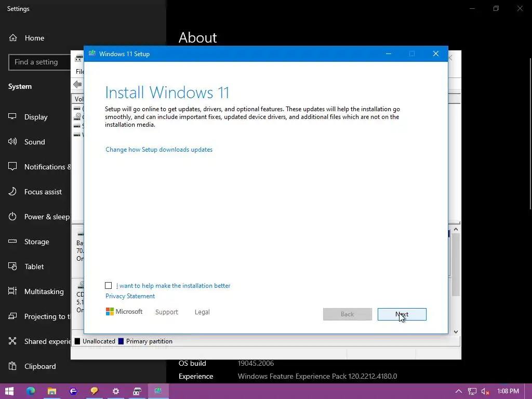Click the Storage drive icon in sidebar

(12, 241)
